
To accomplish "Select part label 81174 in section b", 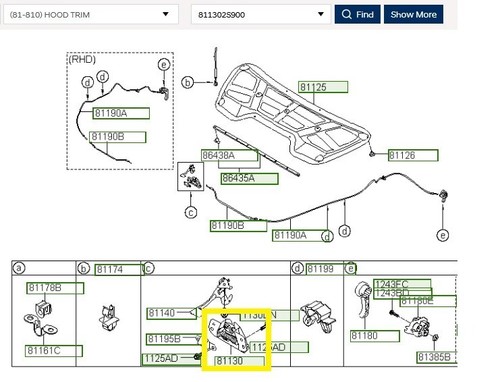I will pyautogui.click(x=120, y=269).
